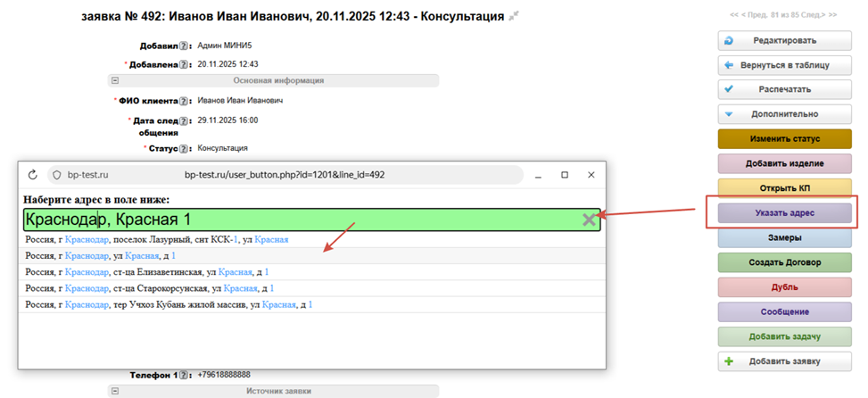The width and height of the screenshot is (868, 398).
Task: Click the pin icon beside the request title
Action: point(514,17)
